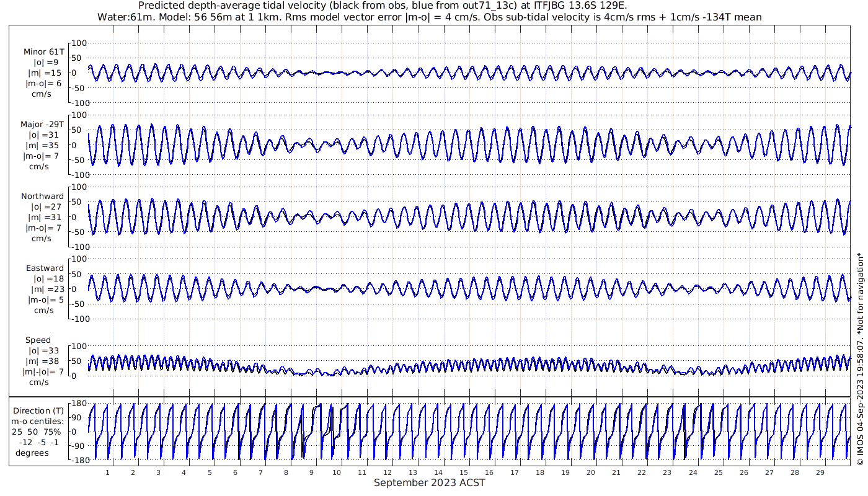Click the 'Speed' panel label
868x496 pixels.
point(38,340)
